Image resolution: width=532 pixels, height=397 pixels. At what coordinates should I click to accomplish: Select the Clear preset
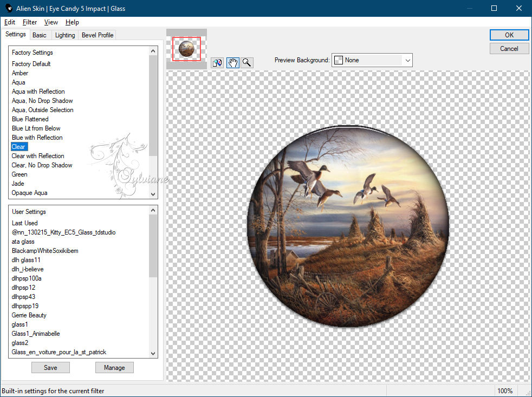coord(18,147)
